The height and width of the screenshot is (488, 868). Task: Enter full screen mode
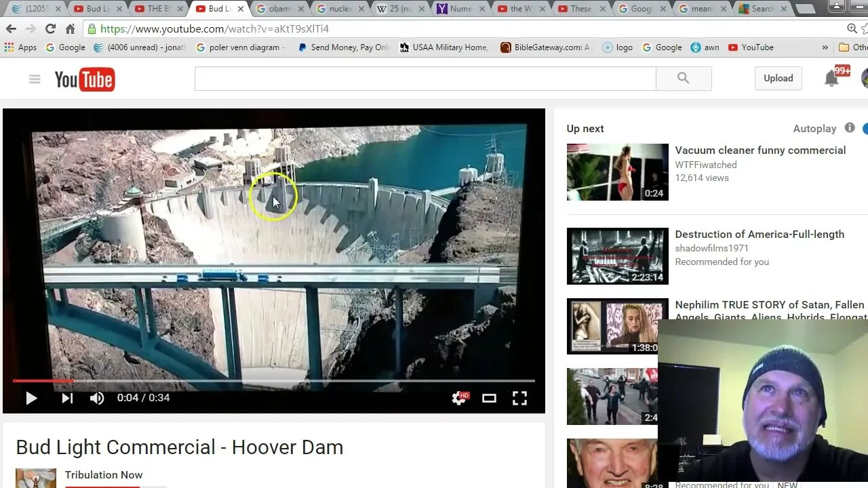click(519, 398)
